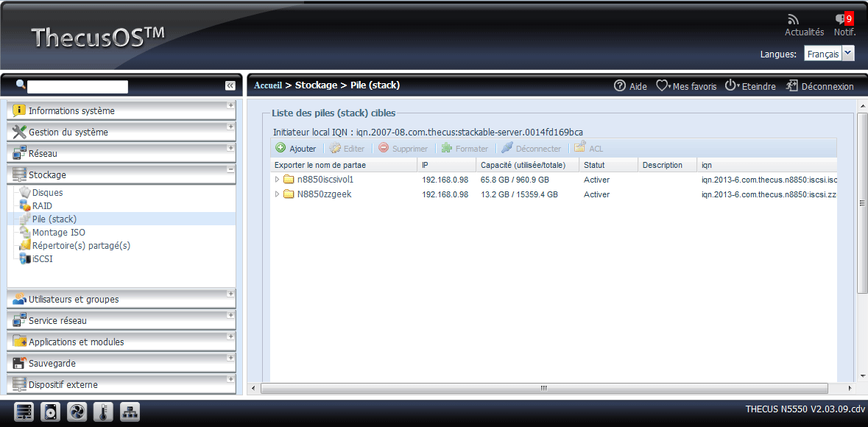The height and width of the screenshot is (427, 868).
Task: Open Aide help
Action: point(630,86)
